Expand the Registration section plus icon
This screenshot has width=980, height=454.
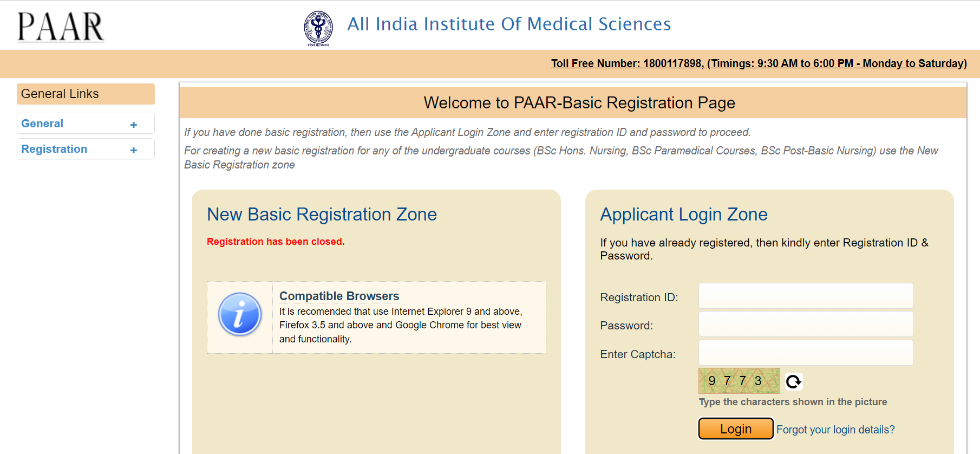pyautogui.click(x=134, y=150)
